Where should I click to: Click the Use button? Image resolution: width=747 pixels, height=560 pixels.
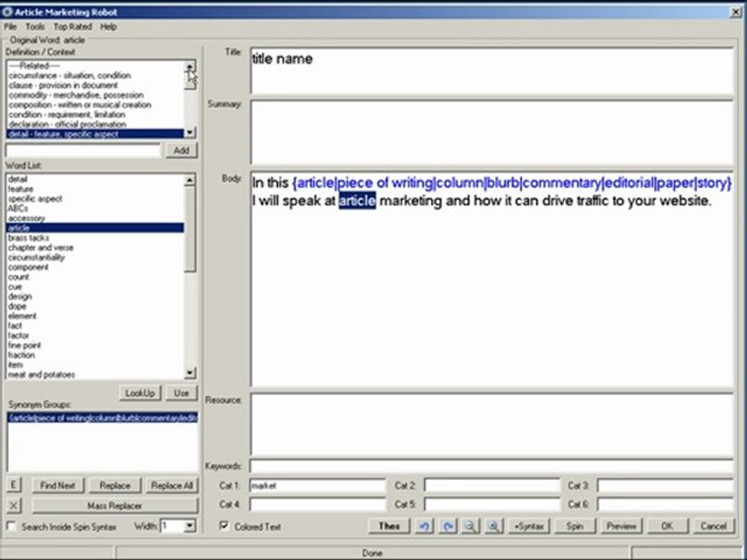pos(181,393)
